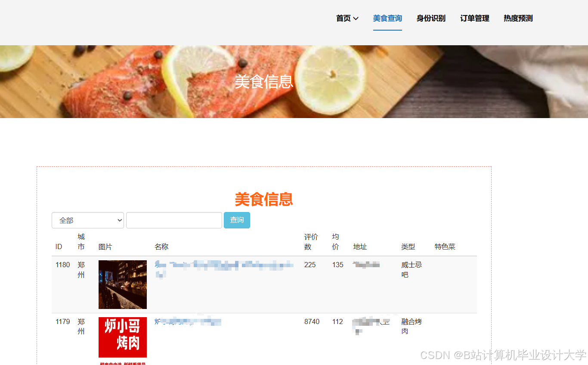The width and height of the screenshot is (588, 365).
Task: Click the orange 美食信息 table heading
Action: [x=264, y=200]
